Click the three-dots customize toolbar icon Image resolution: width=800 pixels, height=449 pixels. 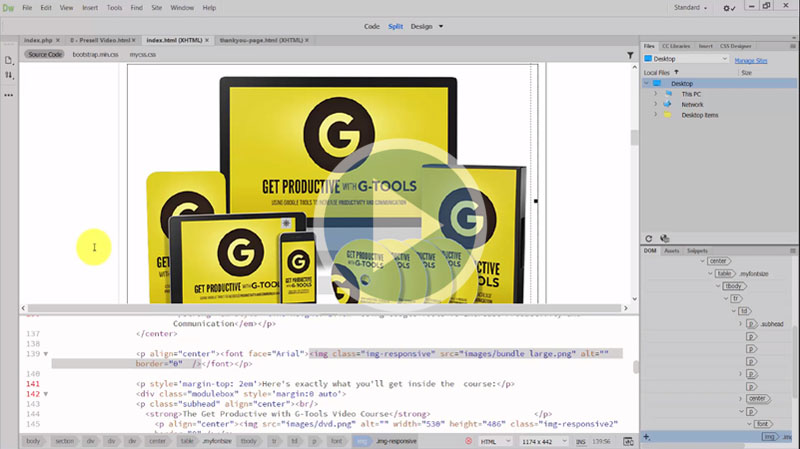9,95
